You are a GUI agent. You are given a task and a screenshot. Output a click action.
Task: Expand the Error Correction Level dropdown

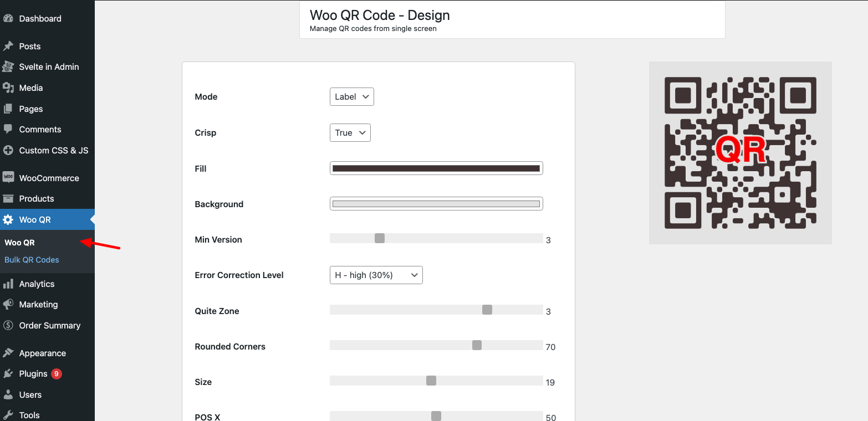[376, 275]
